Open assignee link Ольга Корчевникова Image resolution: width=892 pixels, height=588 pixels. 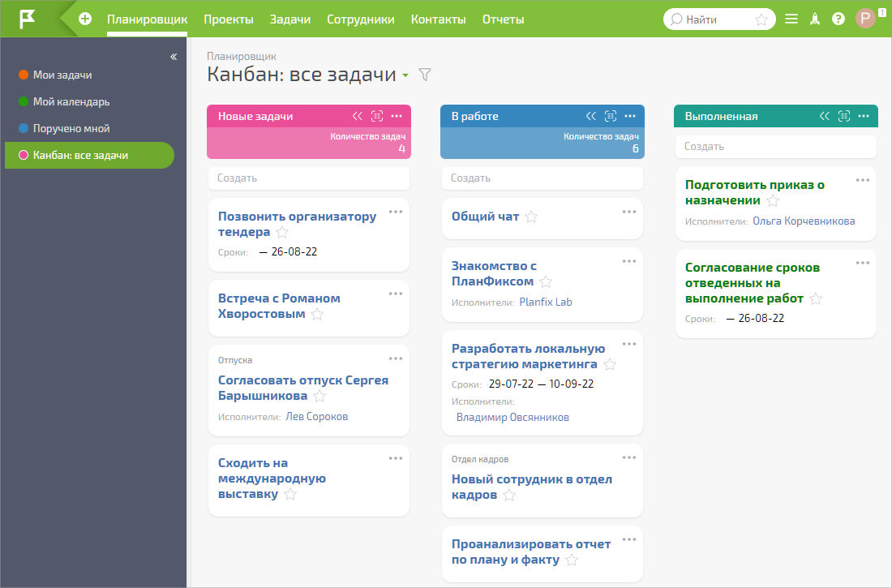804,221
